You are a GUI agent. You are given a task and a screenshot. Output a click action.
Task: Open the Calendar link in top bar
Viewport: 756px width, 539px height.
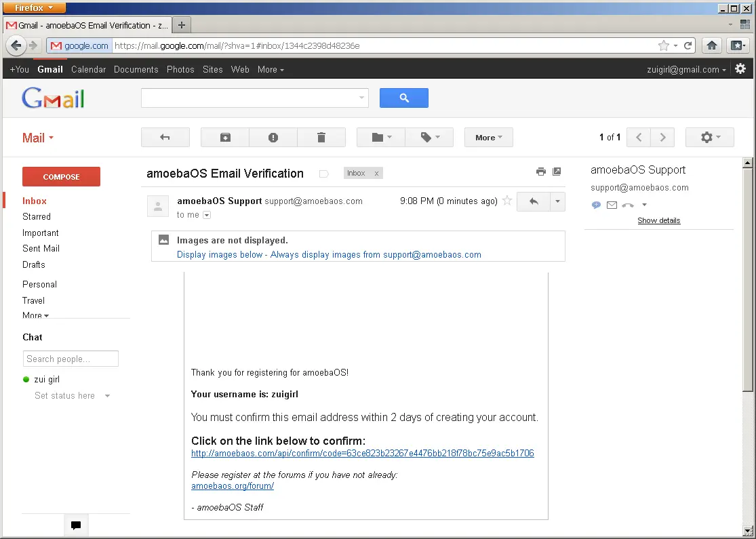(88, 69)
